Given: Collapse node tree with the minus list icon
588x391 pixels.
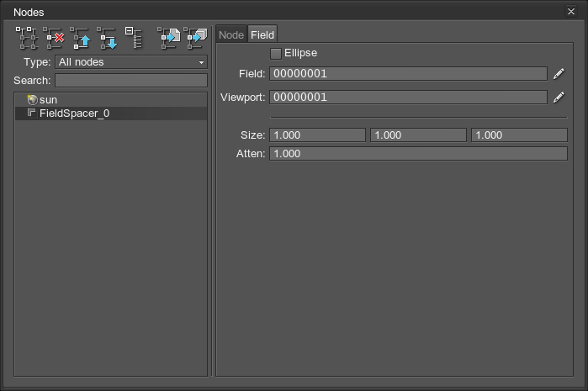Looking at the screenshot, I should [x=134, y=38].
